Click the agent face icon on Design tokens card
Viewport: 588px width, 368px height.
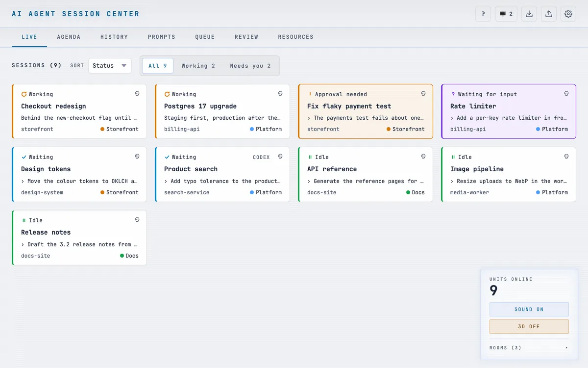pyautogui.click(x=137, y=157)
